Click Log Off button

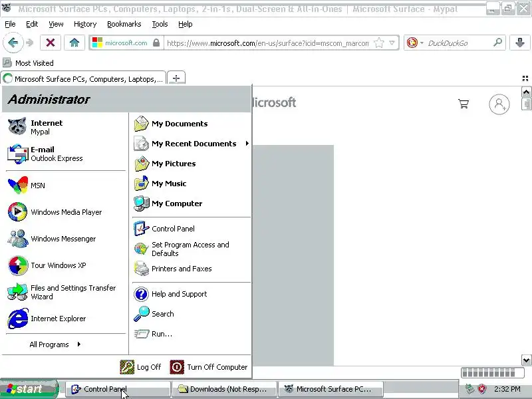click(x=140, y=367)
